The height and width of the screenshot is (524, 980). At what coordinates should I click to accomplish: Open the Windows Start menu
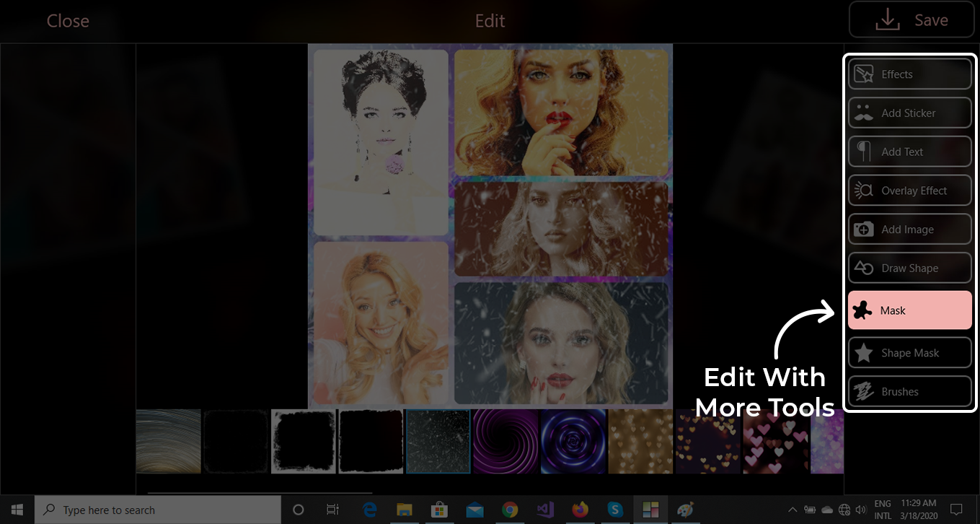(17, 510)
